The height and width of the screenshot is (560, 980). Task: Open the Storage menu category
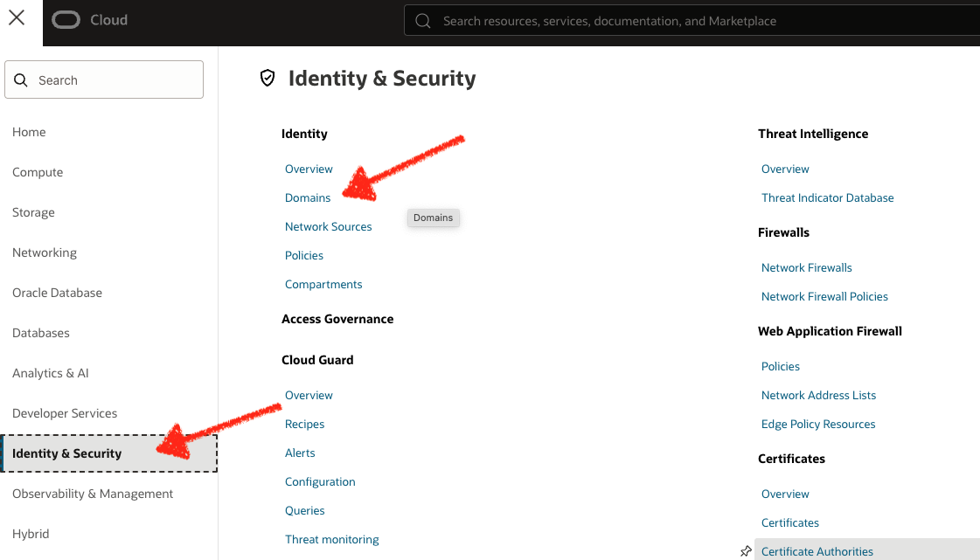[33, 212]
